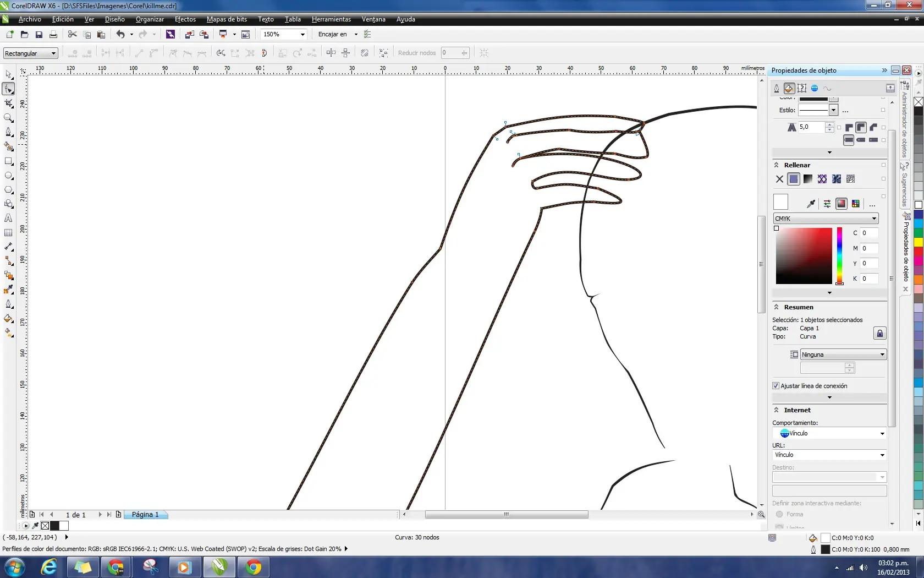
Task: Collapse the Internet section
Action: (x=777, y=410)
